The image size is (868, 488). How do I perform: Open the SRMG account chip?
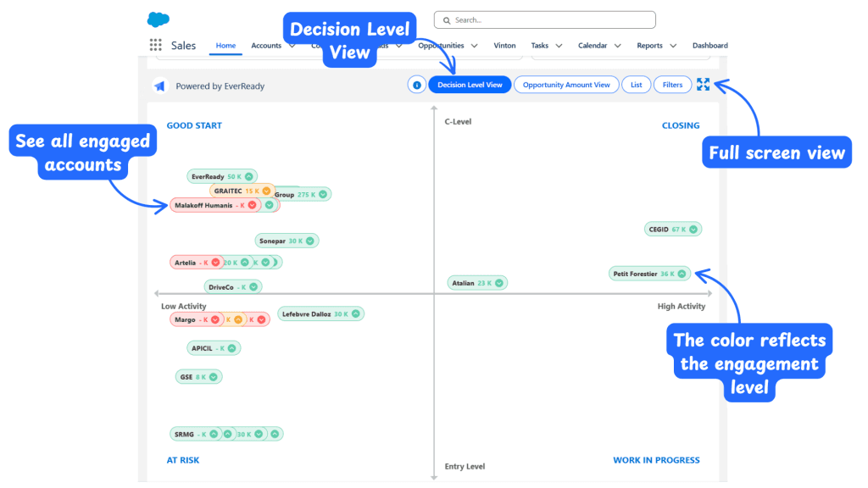click(x=196, y=434)
